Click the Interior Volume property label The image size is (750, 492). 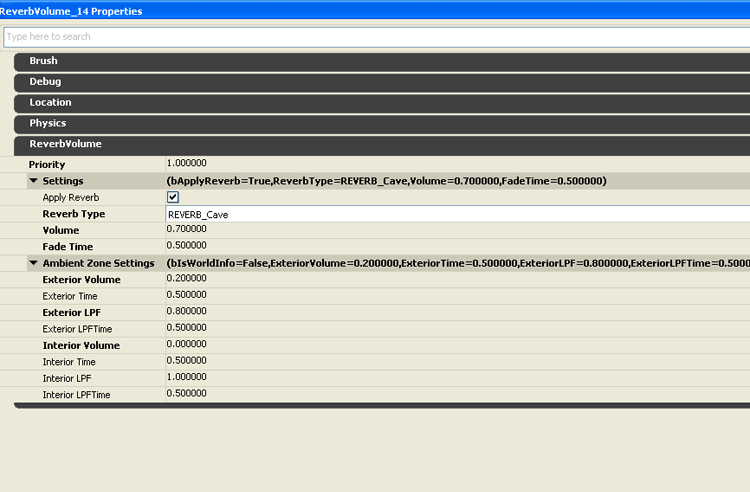pyautogui.click(x=81, y=346)
